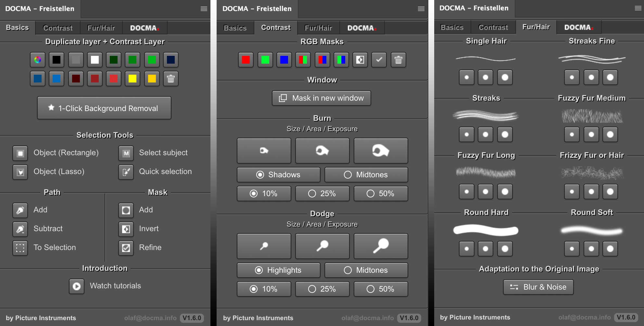Viewport: 644px width, 326px height.
Task: Choose largest Streaks Fine brush size
Action: 610,77
